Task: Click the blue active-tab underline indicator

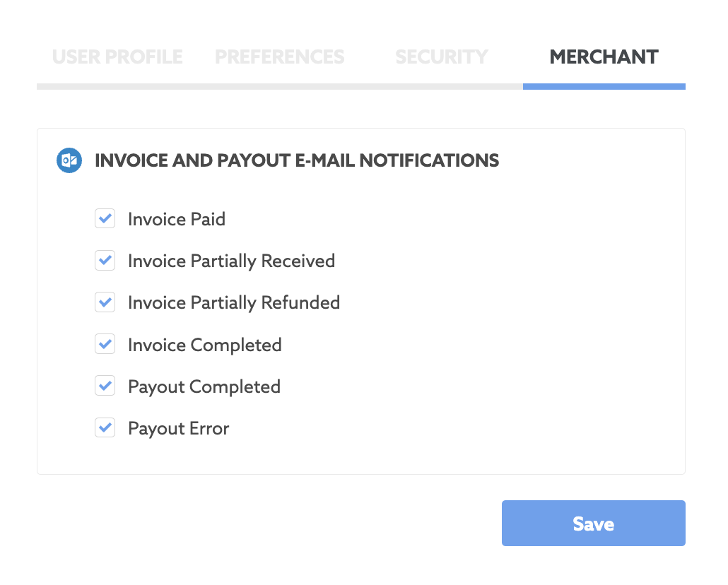Action: click(604, 87)
